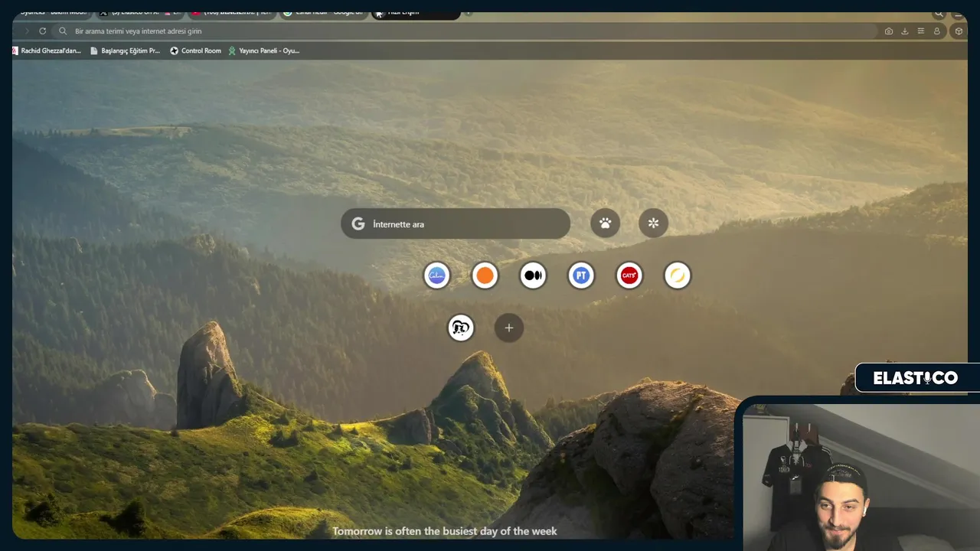Open the "Yayıncı Paneli - Oyu..." bookmark

(263, 51)
